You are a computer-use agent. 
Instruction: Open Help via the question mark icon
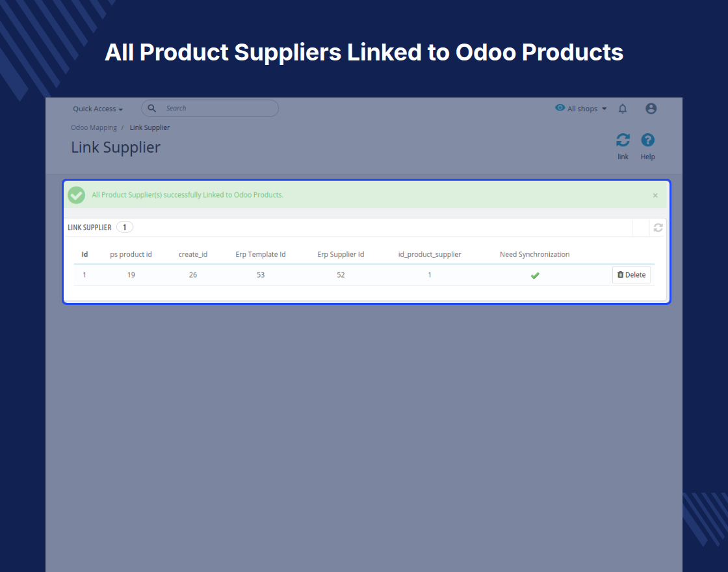(647, 140)
